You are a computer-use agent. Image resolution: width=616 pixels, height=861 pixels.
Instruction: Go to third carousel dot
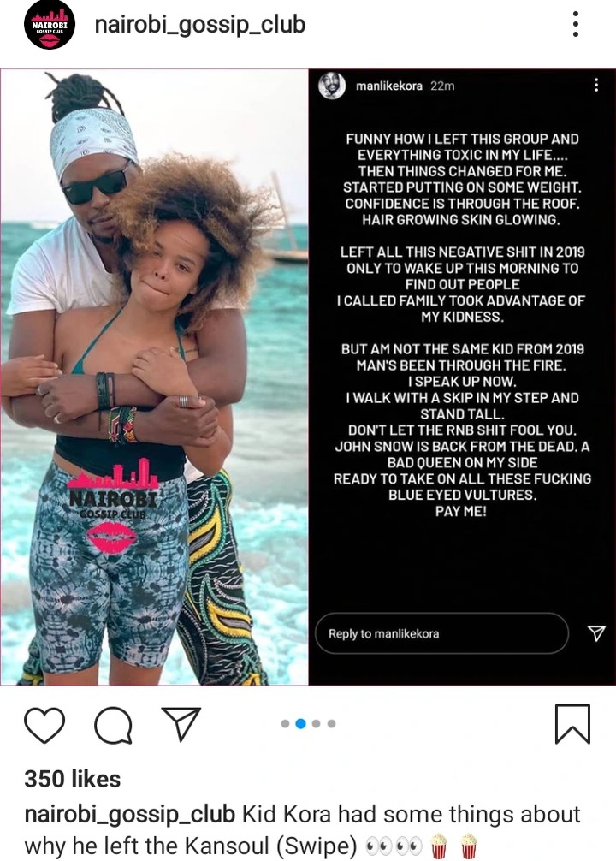[316, 724]
